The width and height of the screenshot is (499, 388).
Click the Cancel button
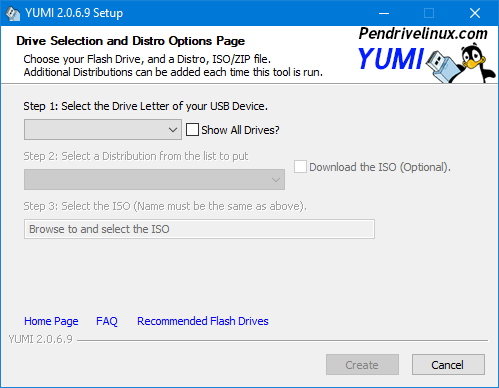(x=448, y=365)
